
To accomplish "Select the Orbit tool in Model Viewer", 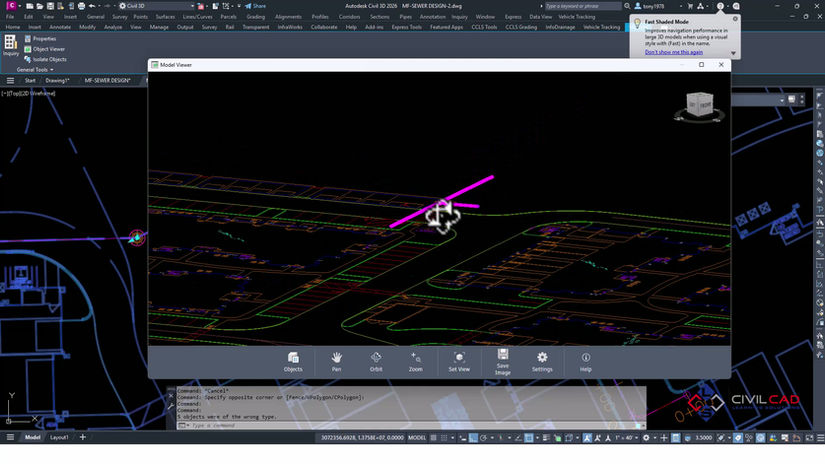I will pos(376,362).
